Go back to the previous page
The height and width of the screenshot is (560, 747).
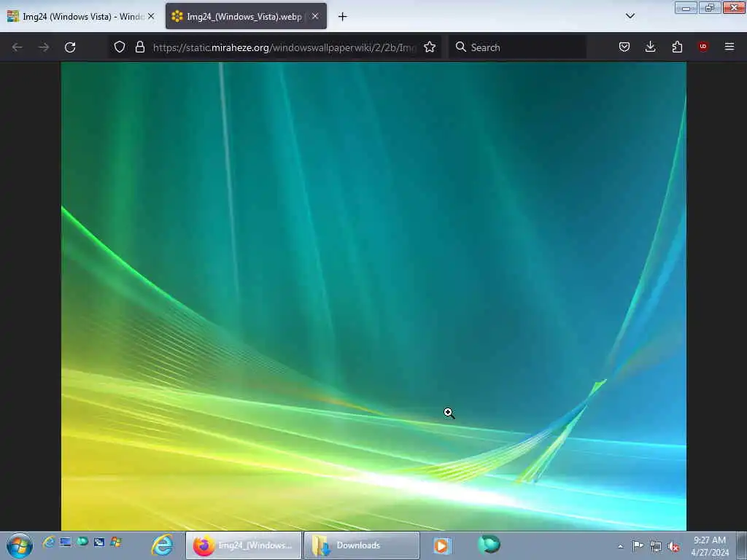(18, 47)
